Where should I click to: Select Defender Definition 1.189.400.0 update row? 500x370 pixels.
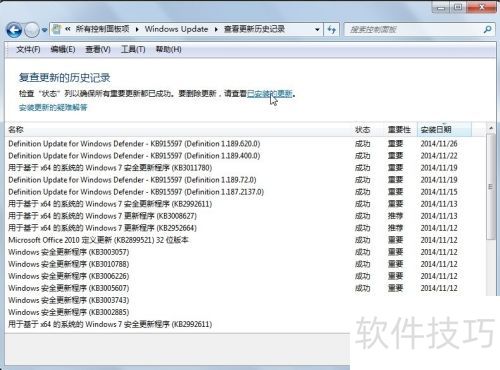[245, 156]
